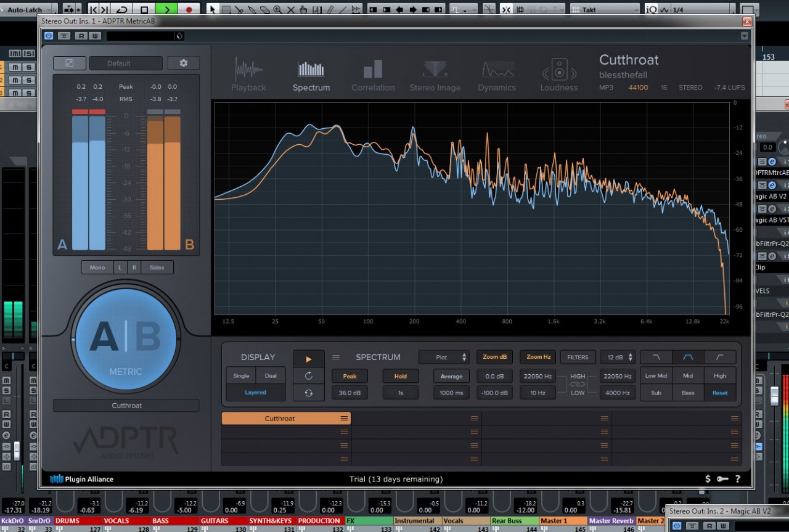Switch to the Spectrum view
Image resolution: width=789 pixels, height=532 pixels.
(311, 75)
